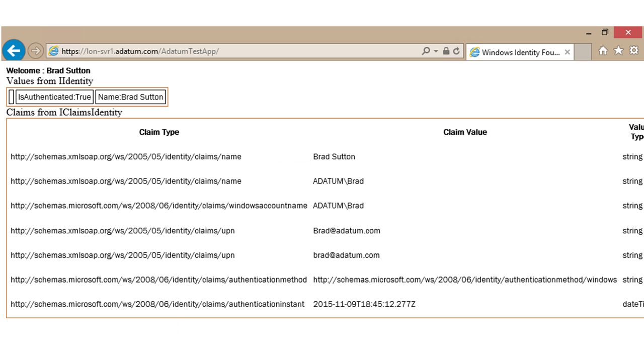The image size is (644, 362).
Task: Open Favorites star icon
Action: point(618,51)
